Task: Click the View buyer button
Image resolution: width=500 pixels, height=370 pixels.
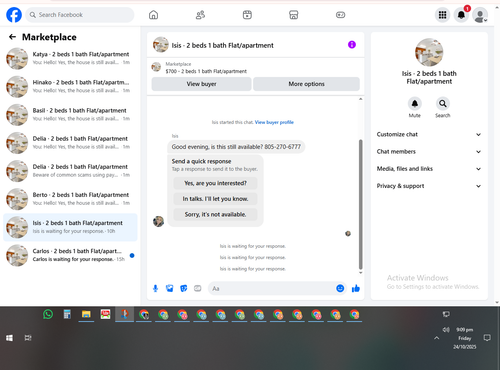Action: 201,84
